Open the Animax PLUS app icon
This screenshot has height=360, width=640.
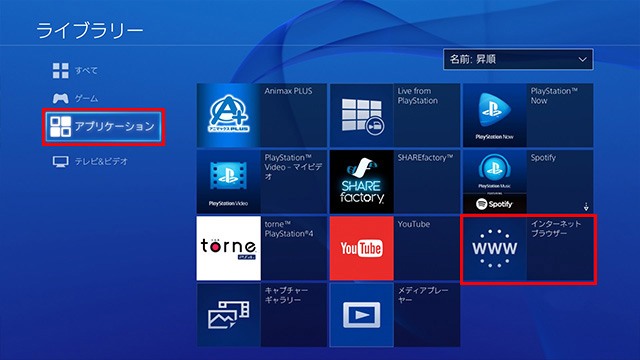click(229, 116)
